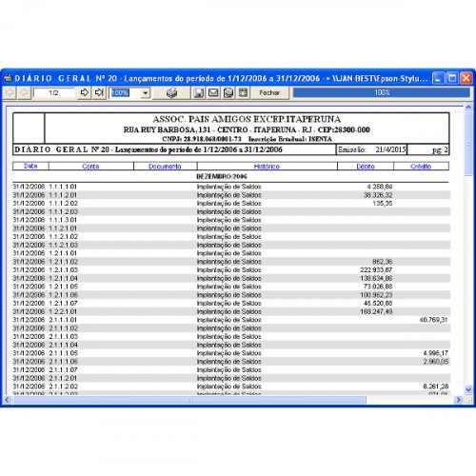Click vertical scrollbar down arrow
The height and width of the screenshot is (476, 476).
tap(468, 389)
